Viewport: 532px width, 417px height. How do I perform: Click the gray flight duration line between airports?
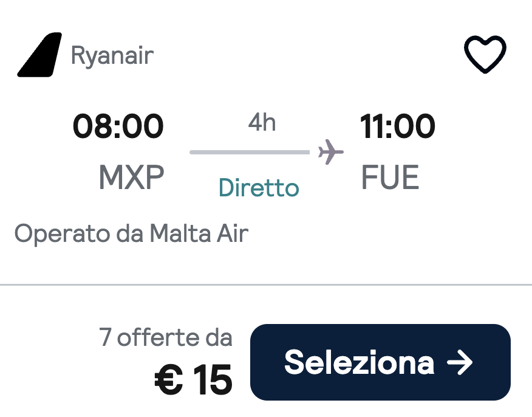click(x=249, y=153)
